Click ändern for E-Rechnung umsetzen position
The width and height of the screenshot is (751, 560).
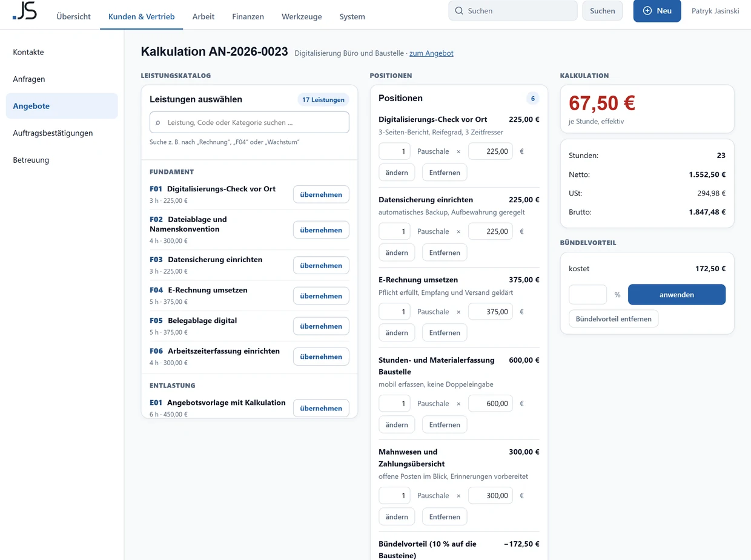(397, 332)
